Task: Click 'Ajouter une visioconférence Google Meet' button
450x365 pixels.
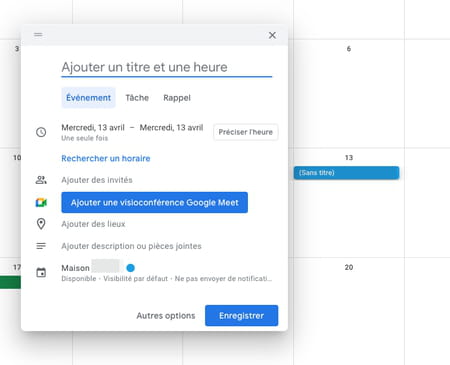Action: coord(155,202)
